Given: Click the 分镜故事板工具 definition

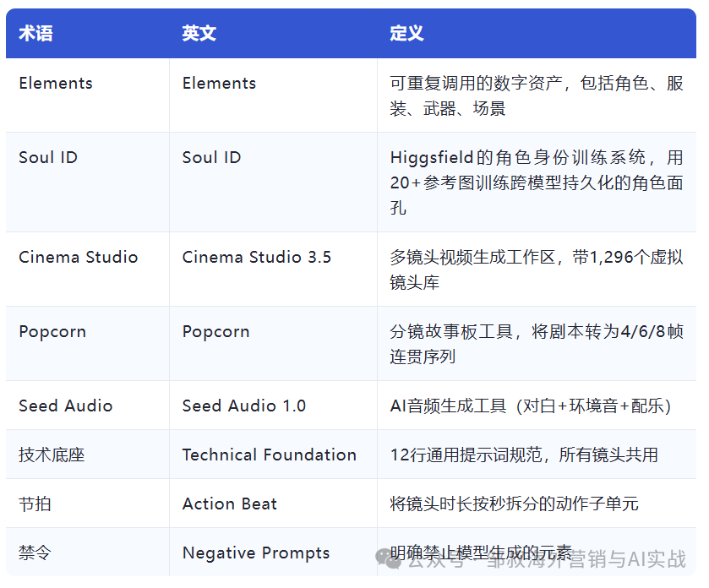Looking at the screenshot, I should pyautogui.click(x=537, y=344).
